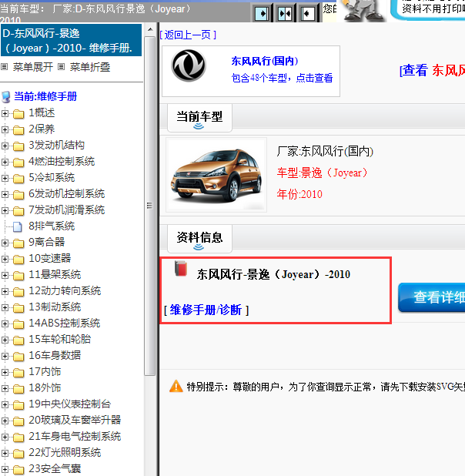The height and width of the screenshot is (476, 465).
Task: Click the orange Joyear car thumbnail
Action: coord(216,175)
